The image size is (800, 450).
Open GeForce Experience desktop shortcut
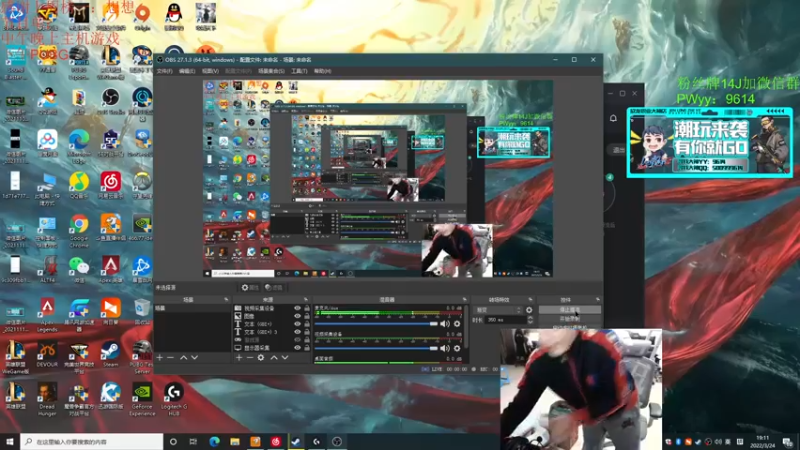[142, 399]
